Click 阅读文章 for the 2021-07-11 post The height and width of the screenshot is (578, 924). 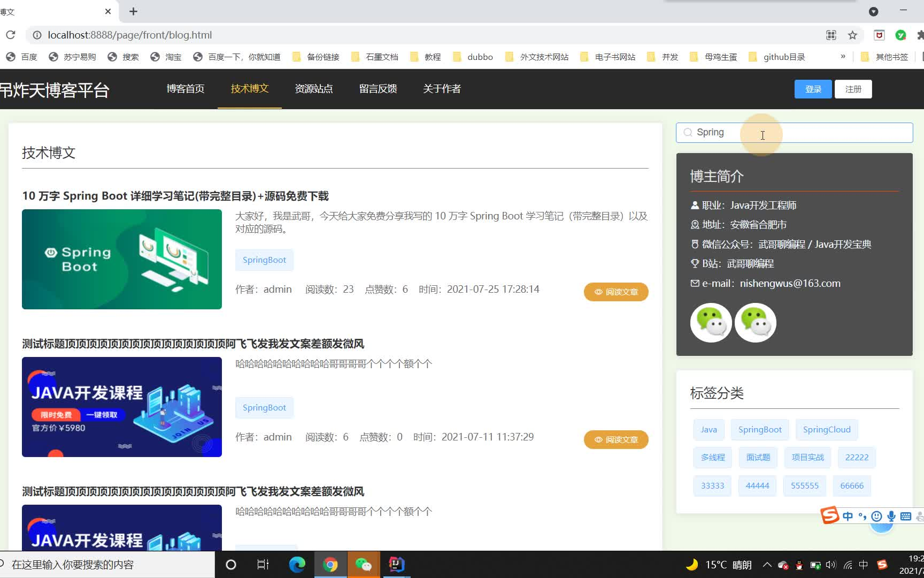(x=616, y=439)
